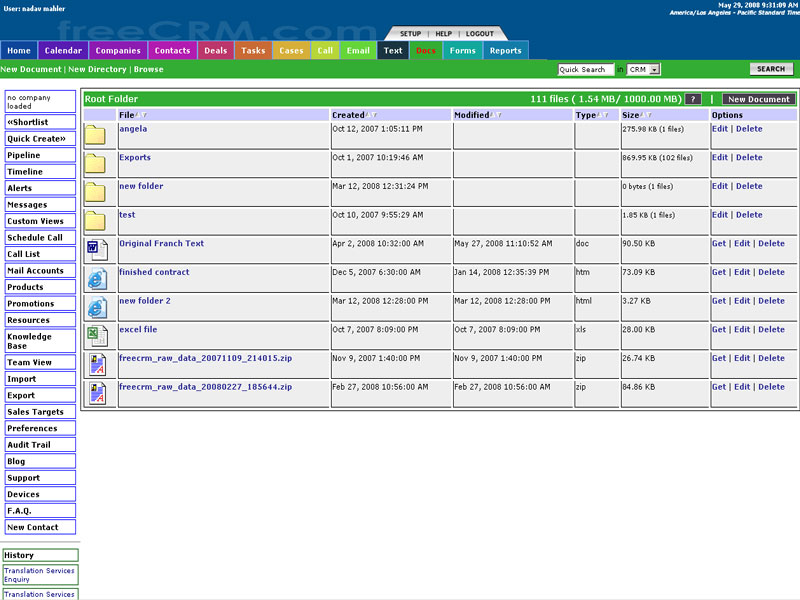The image size is (800, 600).
Task: Open the Contacts tab
Action: pos(172,51)
